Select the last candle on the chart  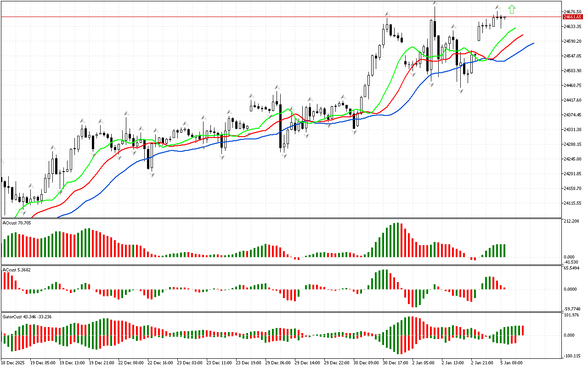(505, 17)
